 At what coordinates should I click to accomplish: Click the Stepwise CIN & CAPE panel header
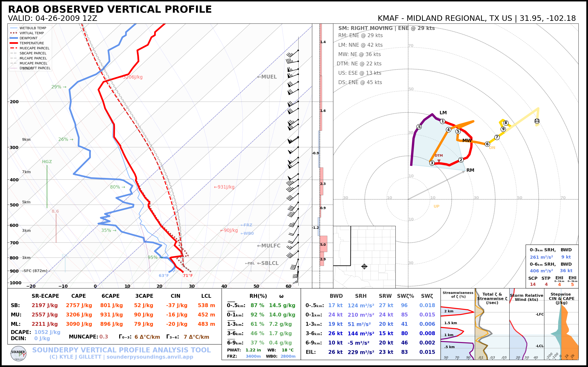(561, 298)
